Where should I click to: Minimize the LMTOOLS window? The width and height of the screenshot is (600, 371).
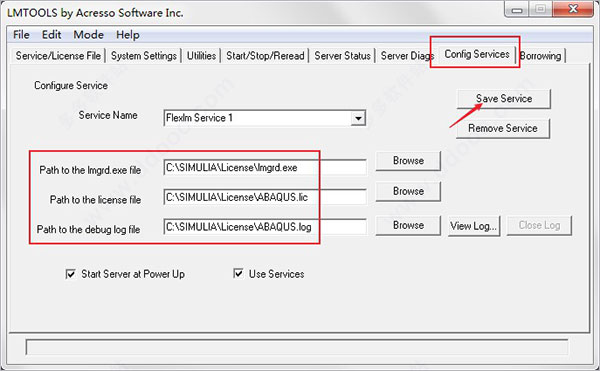point(517,10)
